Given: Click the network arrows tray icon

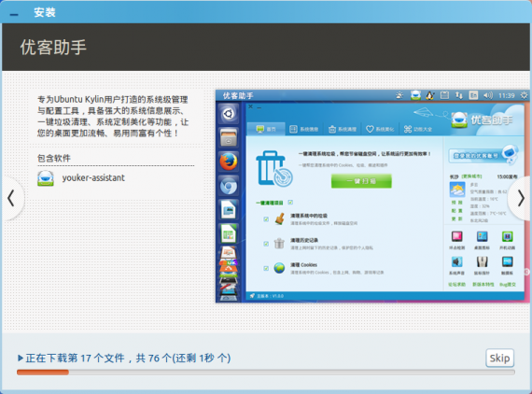Looking at the screenshot, I should (x=458, y=95).
